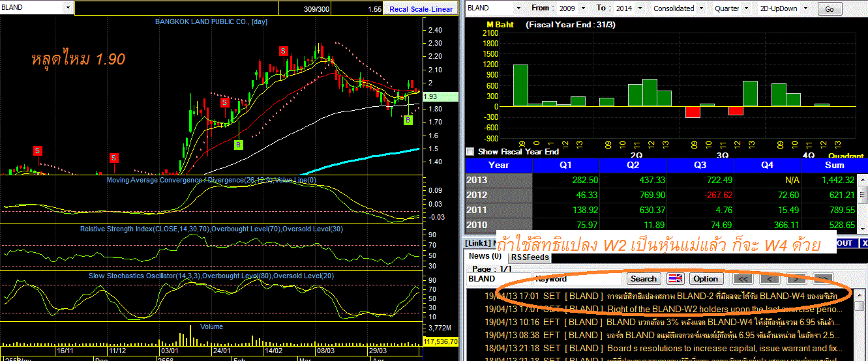Click the red S sell marker above 11/12
Viewport: 868px width, 361px height.
tap(113, 158)
